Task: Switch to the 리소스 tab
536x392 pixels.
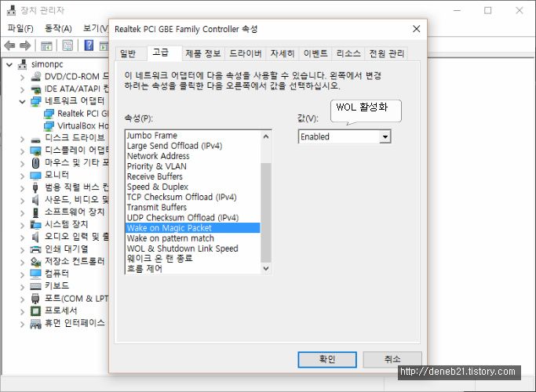Action: click(348, 53)
